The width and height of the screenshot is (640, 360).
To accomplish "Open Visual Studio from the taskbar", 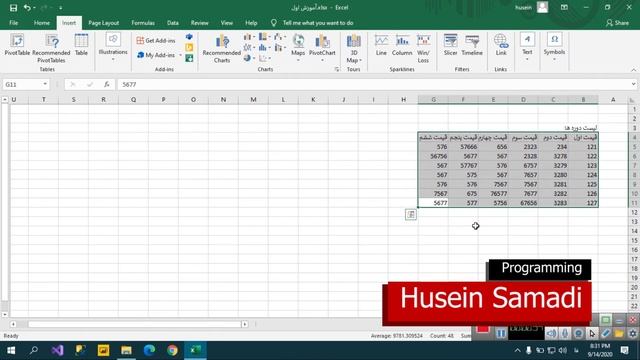I will pos(57,350).
